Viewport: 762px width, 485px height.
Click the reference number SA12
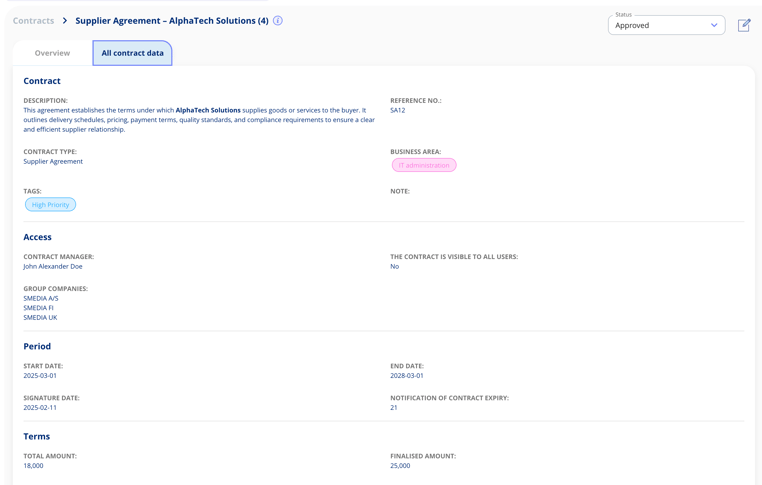coord(398,110)
